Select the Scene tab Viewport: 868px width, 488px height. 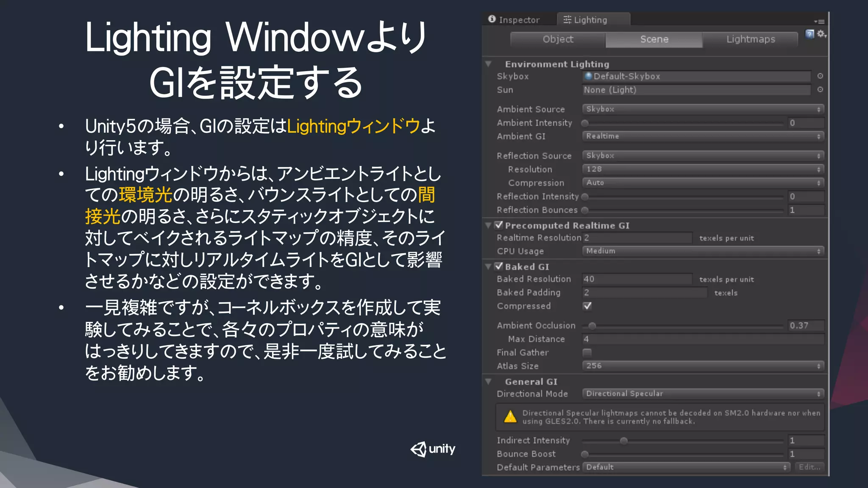[x=654, y=39]
